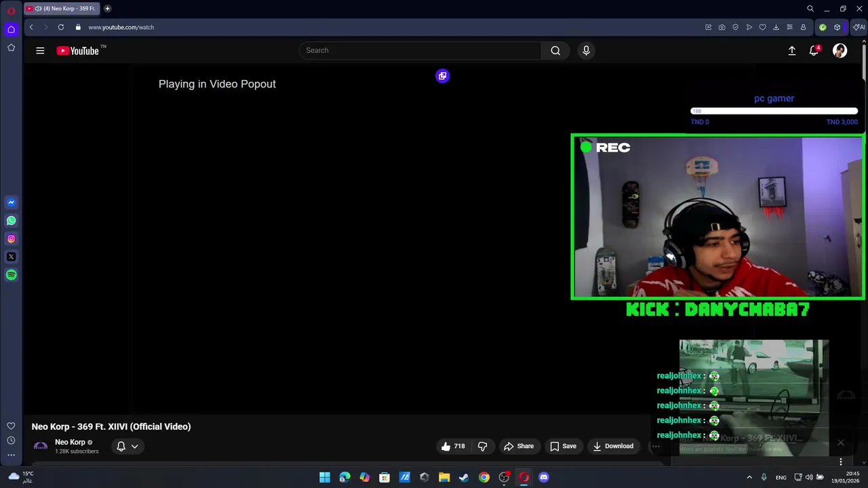Take a snapshot with the camera icon

pyautogui.click(x=722, y=27)
